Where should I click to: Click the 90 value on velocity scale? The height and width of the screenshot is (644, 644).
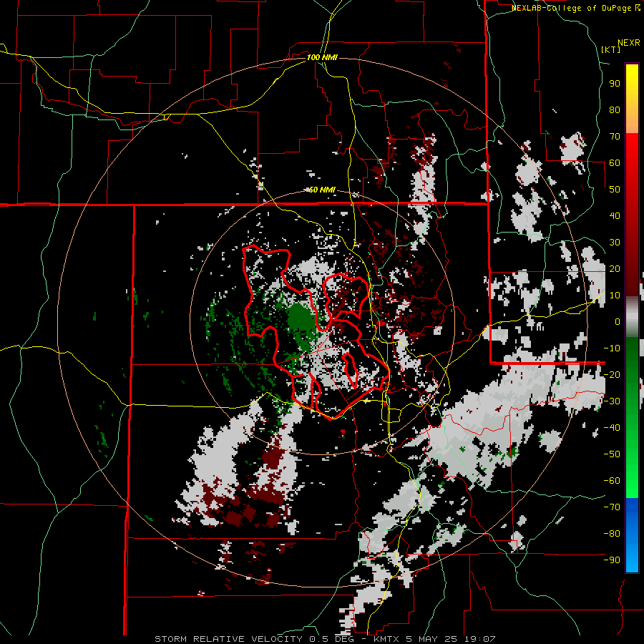(x=615, y=84)
